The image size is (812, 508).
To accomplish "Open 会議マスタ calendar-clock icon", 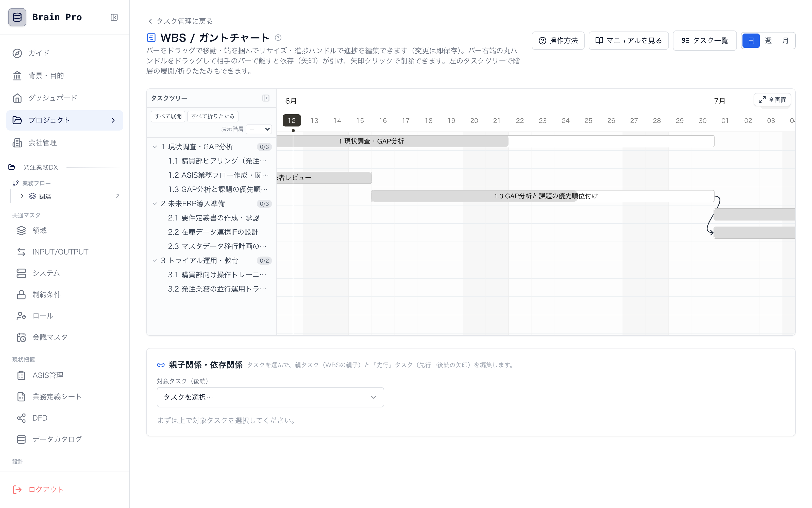I will click(x=21, y=337).
